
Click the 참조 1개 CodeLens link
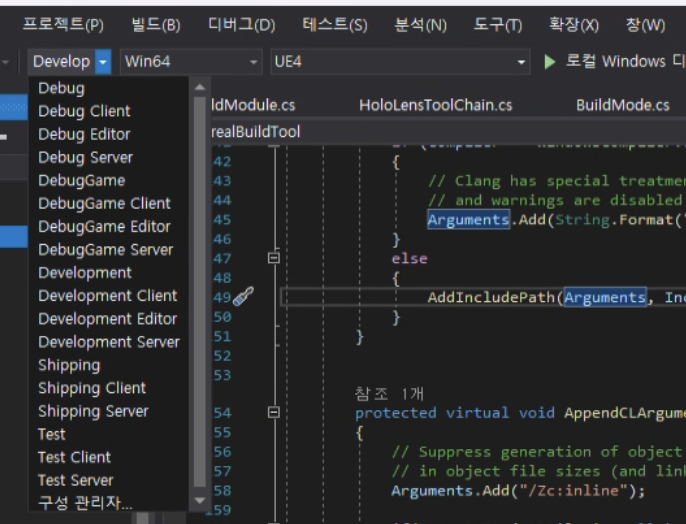[x=389, y=394]
